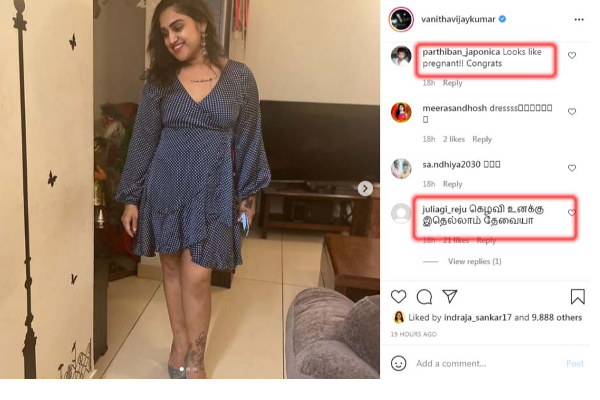Like sa.ndhiya2030's comment
Image resolution: width=600 pixels, height=400 pixels.
572,167
